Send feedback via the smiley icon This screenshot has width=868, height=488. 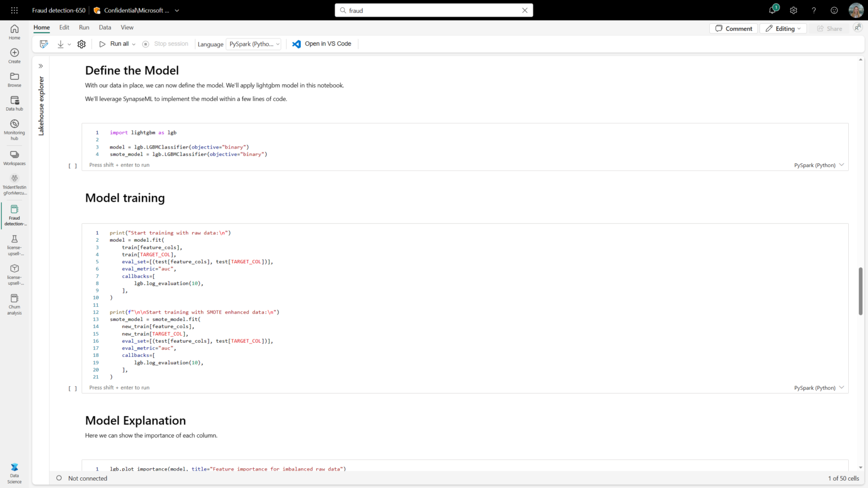tap(834, 10)
